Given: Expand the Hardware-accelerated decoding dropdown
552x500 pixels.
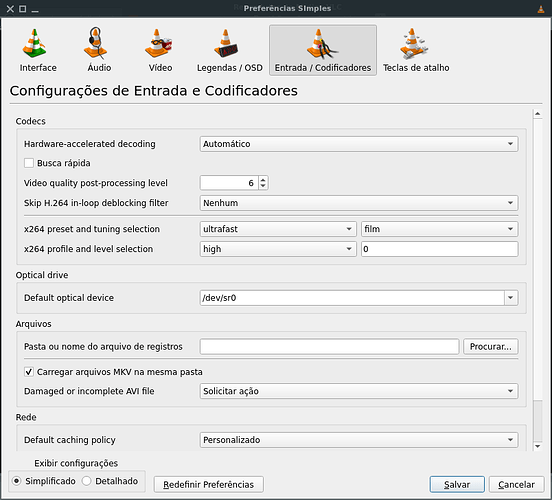Looking at the screenshot, I should tap(359, 144).
